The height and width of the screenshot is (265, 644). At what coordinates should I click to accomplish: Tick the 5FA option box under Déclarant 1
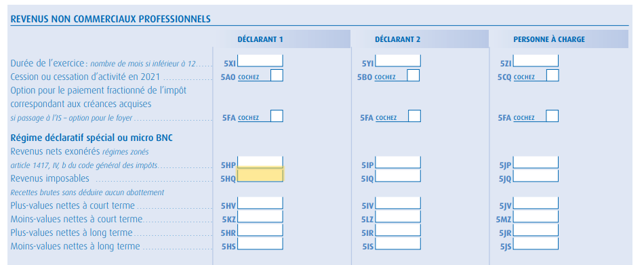point(277,116)
